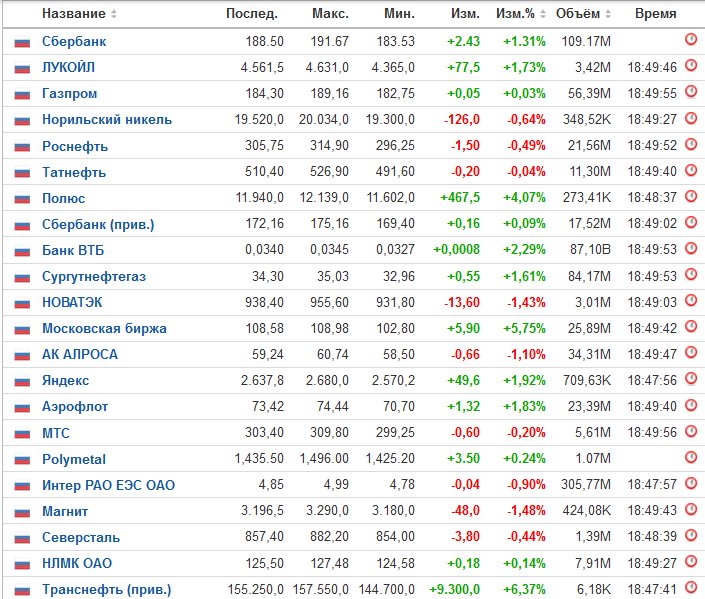
Task: Click the Russian flag next to Яндекс
Action: click(22, 382)
